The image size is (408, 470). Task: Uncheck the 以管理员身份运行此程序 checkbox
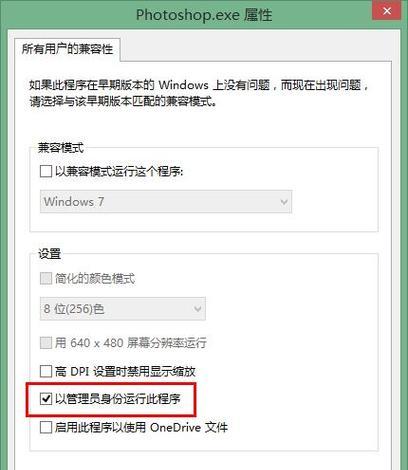click(46, 399)
